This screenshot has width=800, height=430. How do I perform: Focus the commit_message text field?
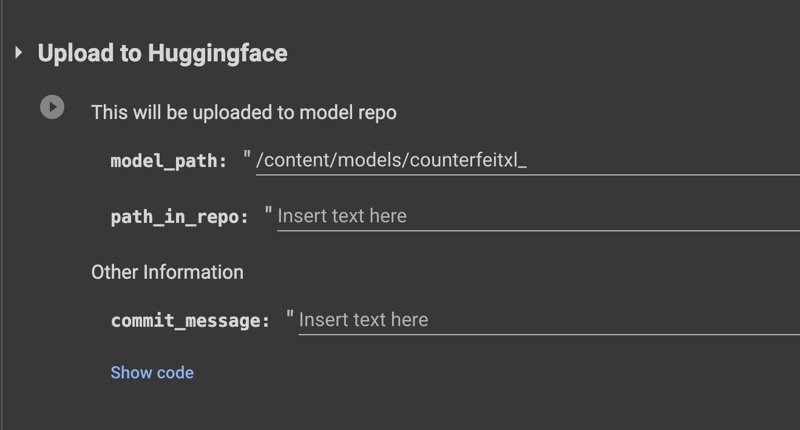coord(549,320)
